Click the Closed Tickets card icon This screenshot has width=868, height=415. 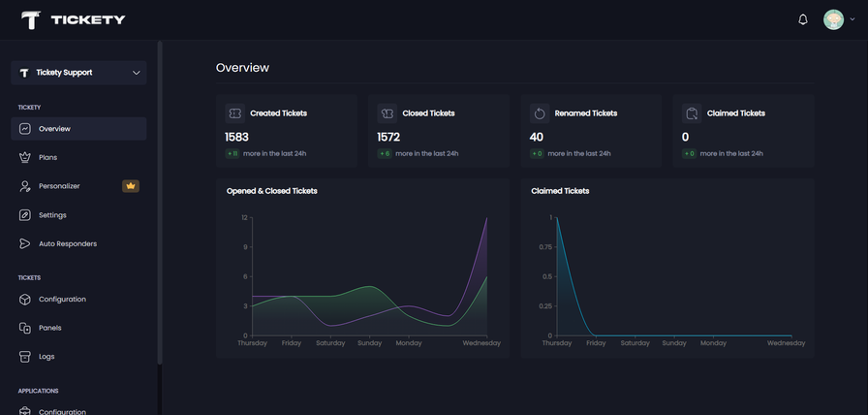386,113
